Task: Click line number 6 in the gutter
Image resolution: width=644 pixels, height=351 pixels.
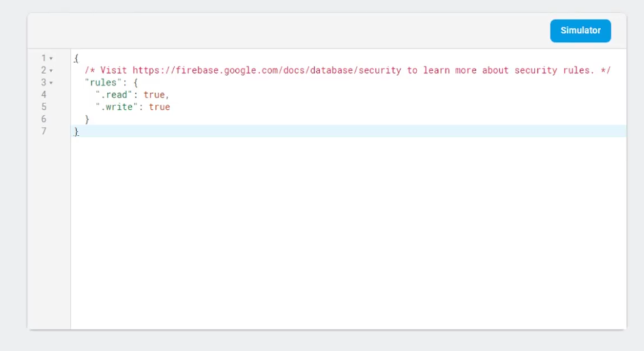Action: (x=44, y=119)
